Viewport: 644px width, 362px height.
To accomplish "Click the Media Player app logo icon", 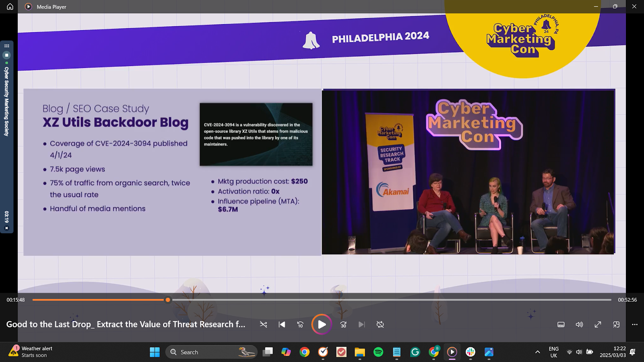I will pyautogui.click(x=28, y=6).
